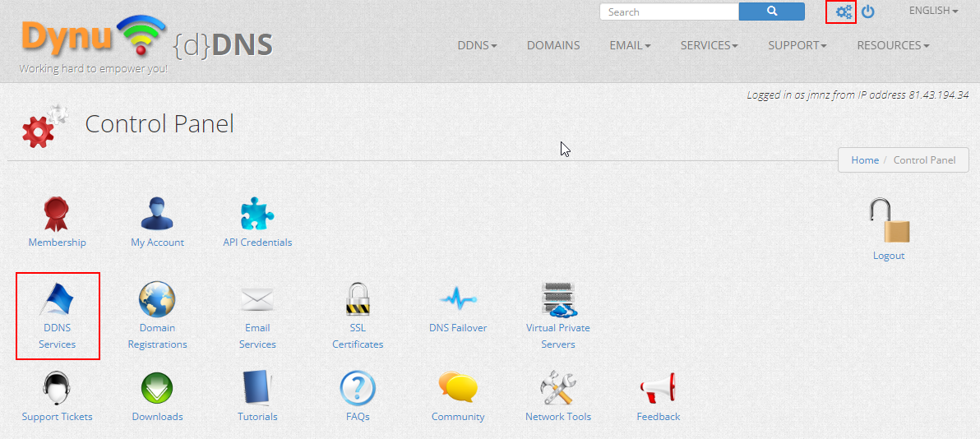Open the DDNS Services sail icon
The image size is (980, 439).
pos(58,299)
